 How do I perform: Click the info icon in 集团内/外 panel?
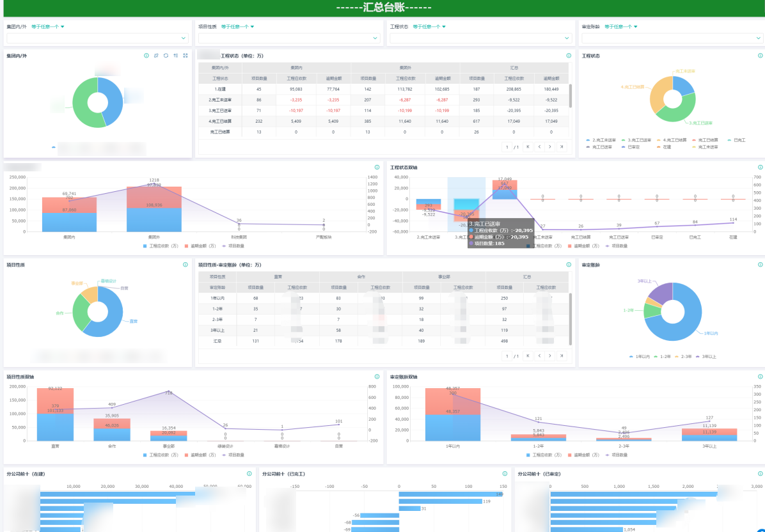pyautogui.click(x=146, y=56)
